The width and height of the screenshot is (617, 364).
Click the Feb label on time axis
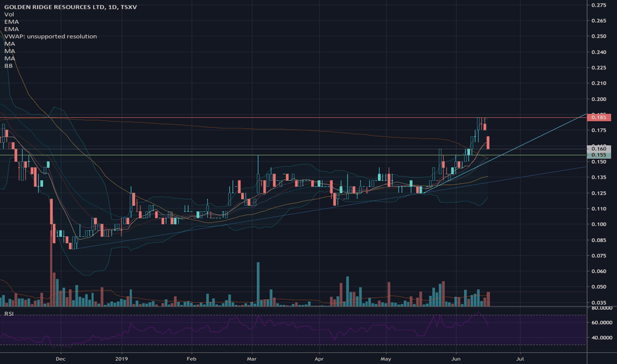pyautogui.click(x=191, y=359)
